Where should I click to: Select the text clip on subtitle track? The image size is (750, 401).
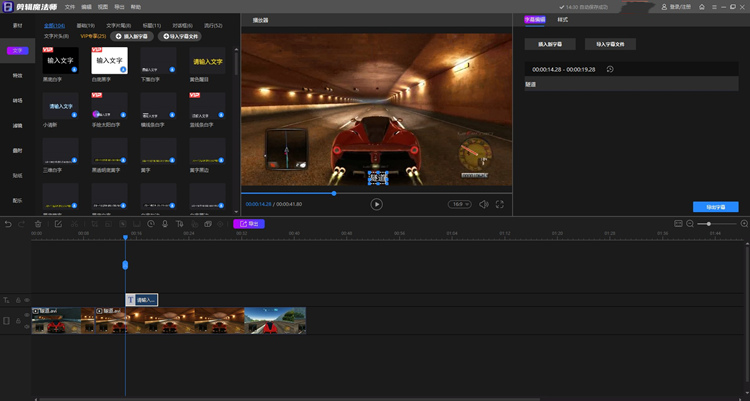pos(142,300)
